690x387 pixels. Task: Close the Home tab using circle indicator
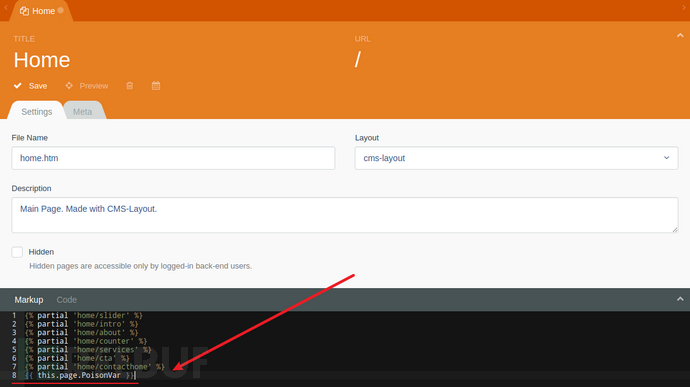click(x=60, y=10)
